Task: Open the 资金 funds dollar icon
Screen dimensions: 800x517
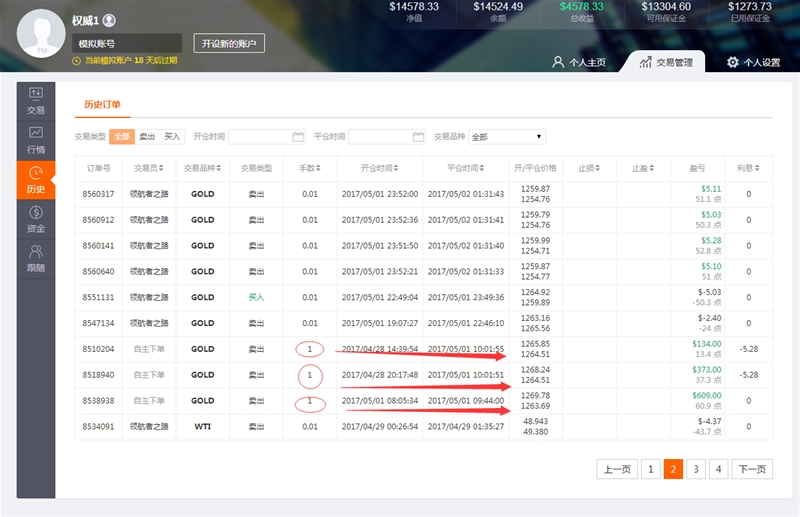Action: [36, 219]
